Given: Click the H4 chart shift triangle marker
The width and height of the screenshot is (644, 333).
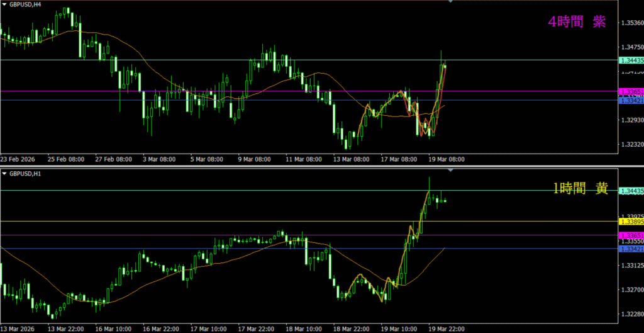Looking at the screenshot, I should [450, 2].
